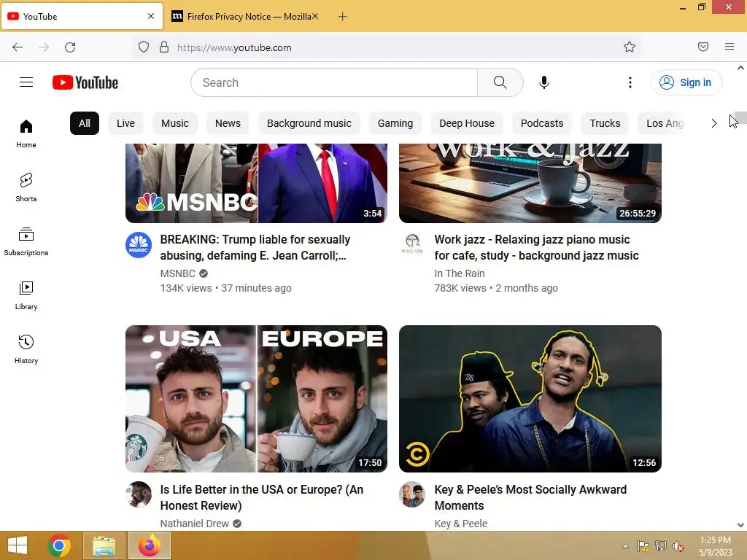The height and width of the screenshot is (560, 747).
Task: Click page scrollbar up arrow
Action: [x=740, y=68]
